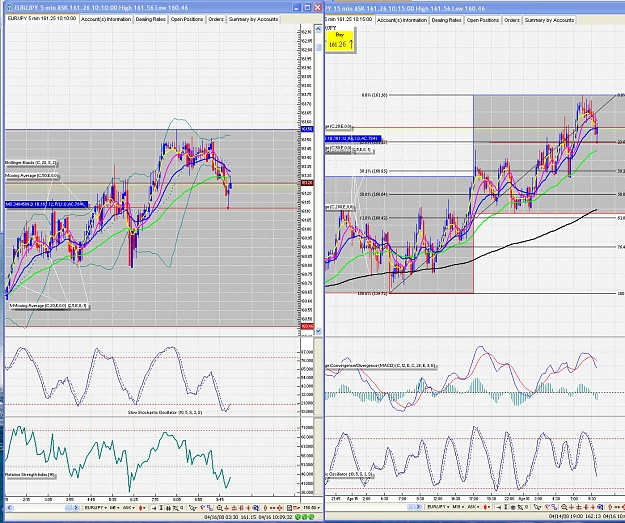
Task: Open ASK price type dropdown in 15 min toolbar
Action: [474, 507]
